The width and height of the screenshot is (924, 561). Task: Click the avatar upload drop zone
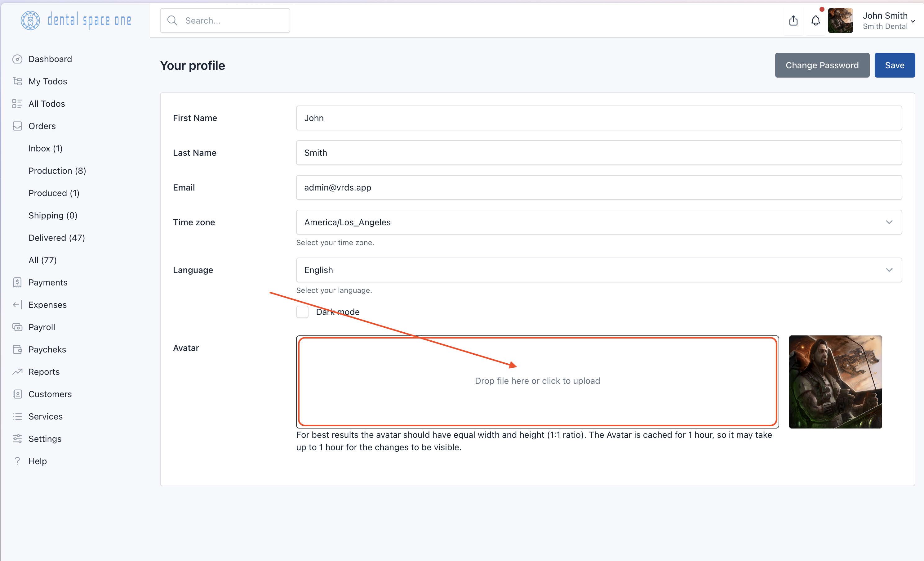537,381
